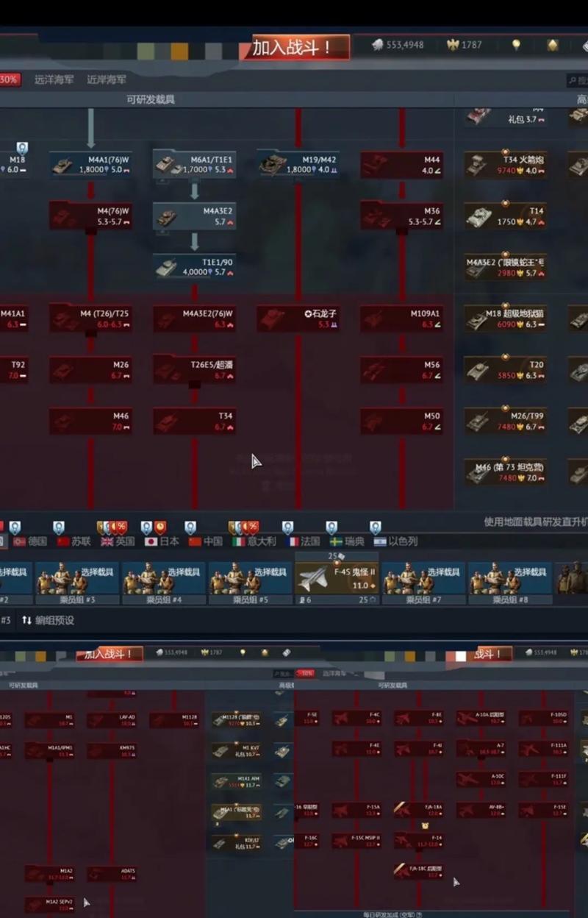Select the M6A1/T1E1 vehicle group card

[x=194, y=164]
